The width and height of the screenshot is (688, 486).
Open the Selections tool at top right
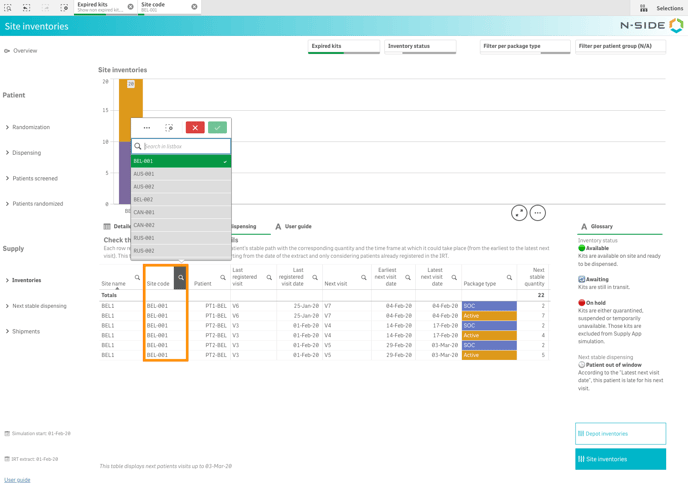(x=662, y=8)
